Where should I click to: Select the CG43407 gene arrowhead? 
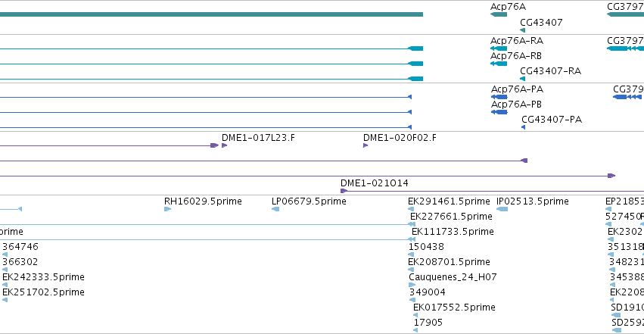(522, 30)
